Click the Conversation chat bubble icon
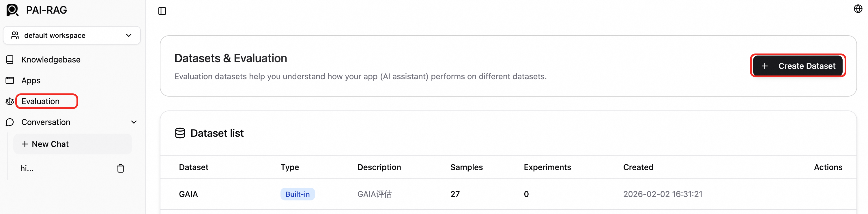Viewport: 868px width, 214px height. pyautogui.click(x=10, y=122)
